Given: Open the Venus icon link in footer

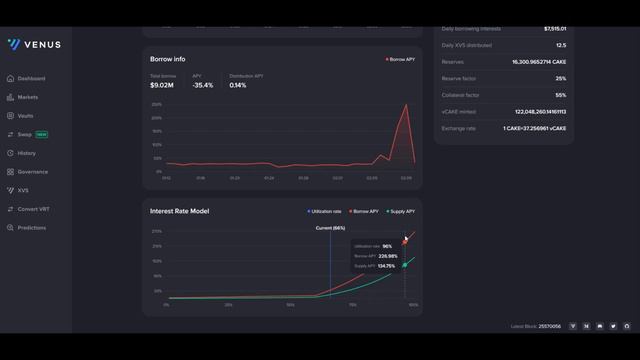Looking at the screenshot, I should pos(573,326).
